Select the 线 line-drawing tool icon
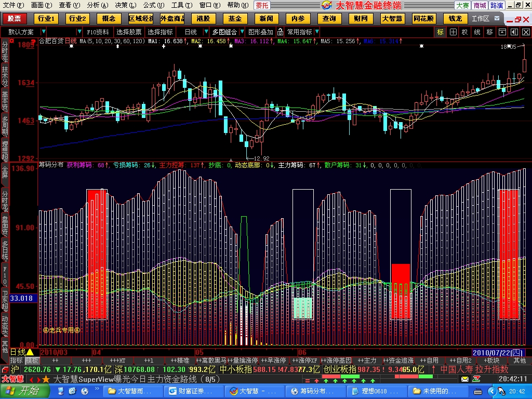Screen dimensions: 532x399 [x=477, y=32]
